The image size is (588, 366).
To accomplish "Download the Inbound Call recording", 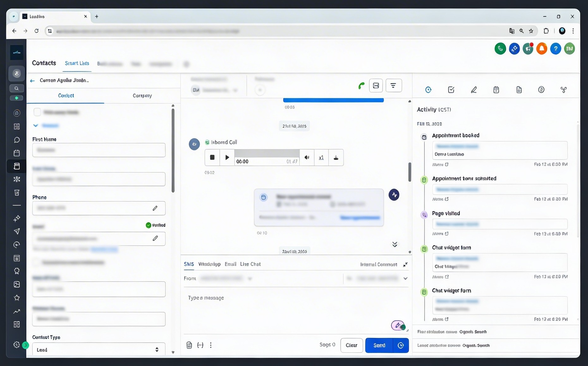I will [336, 157].
